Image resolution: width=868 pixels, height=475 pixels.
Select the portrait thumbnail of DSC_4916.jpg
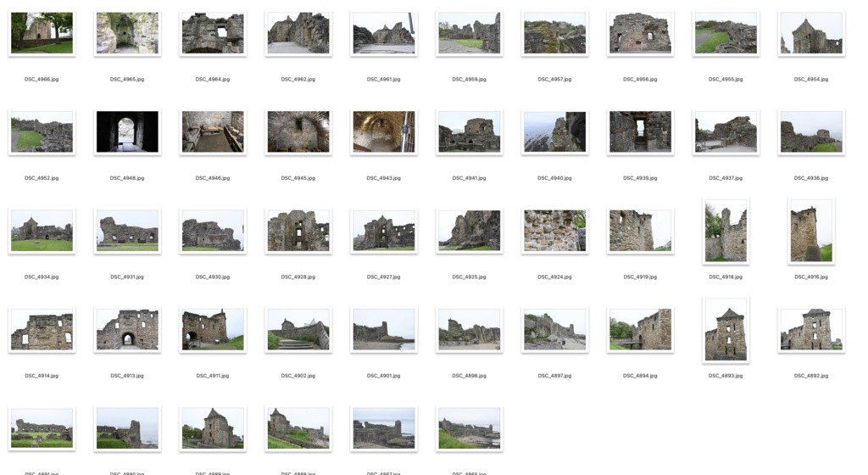[811, 231]
